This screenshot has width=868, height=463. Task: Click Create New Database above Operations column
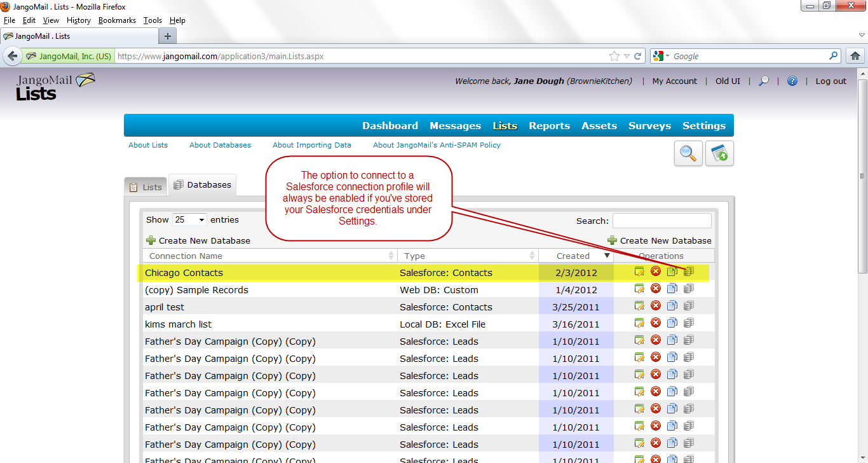(x=660, y=240)
